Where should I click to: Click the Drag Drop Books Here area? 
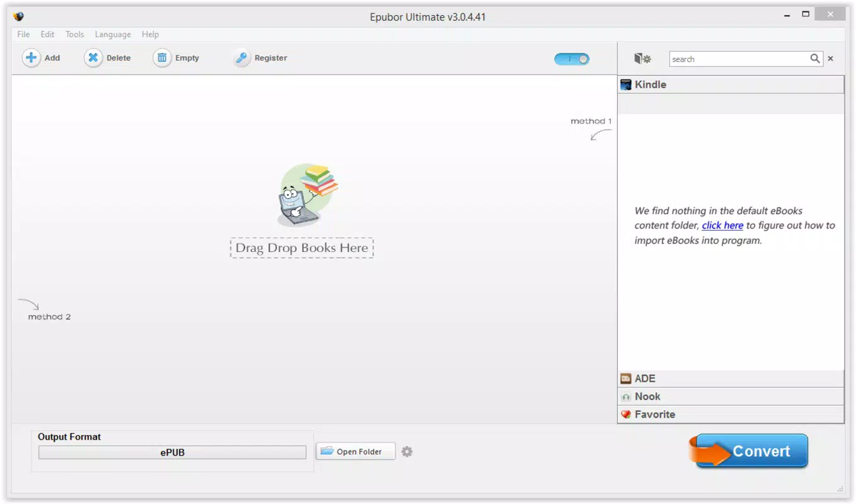pos(302,248)
